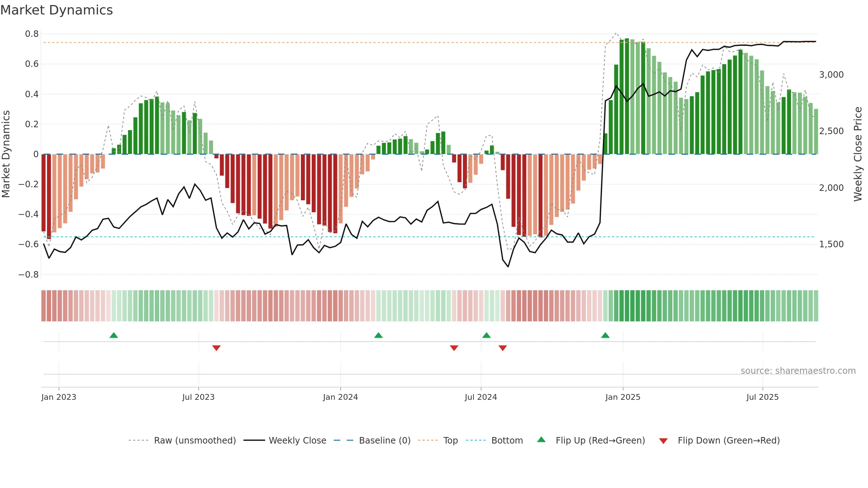Viewport: 868px width, 488px height.
Task: Click the 2,500 price axis label
Action: (x=831, y=131)
